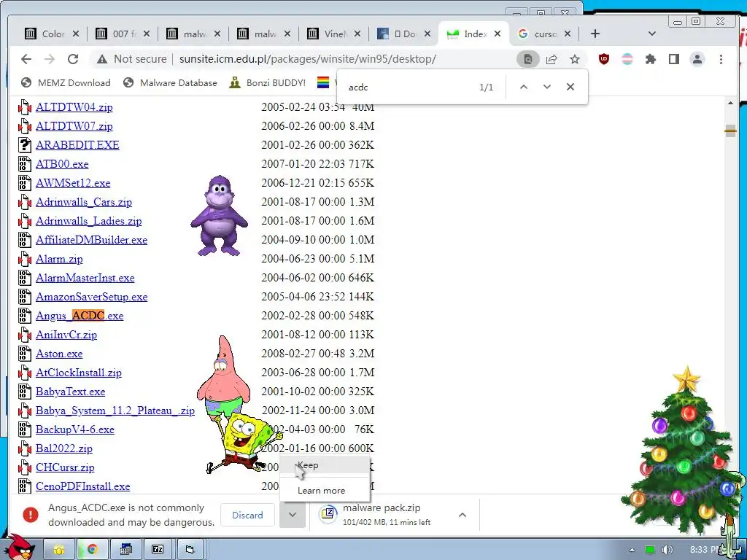This screenshot has height=560, width=747.
Task: Click the red danger warning icon
Action: click(x=31, y=515)
